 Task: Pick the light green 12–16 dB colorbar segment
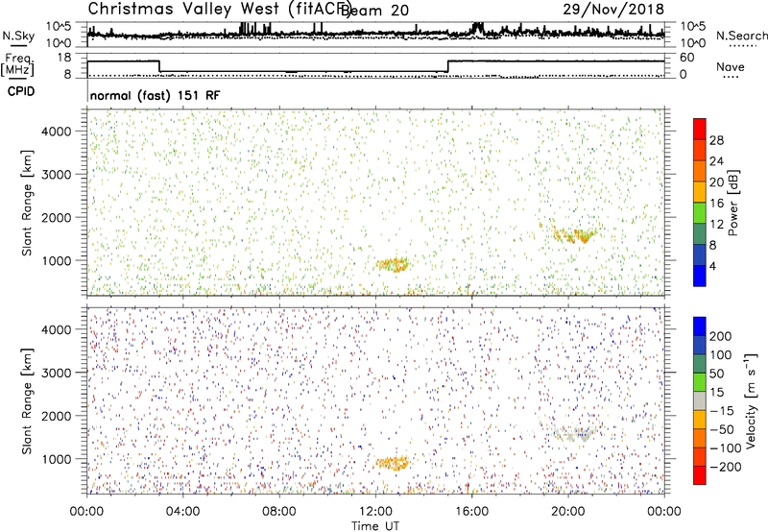click(700, 213)
